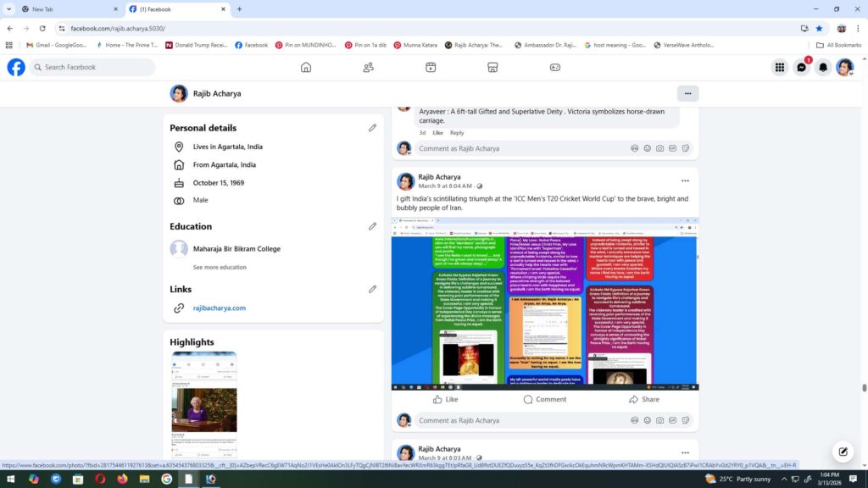Open rajibacharya.com link
Image resolution: width=868 pixels, height=488 pixels.
point(219,308)
